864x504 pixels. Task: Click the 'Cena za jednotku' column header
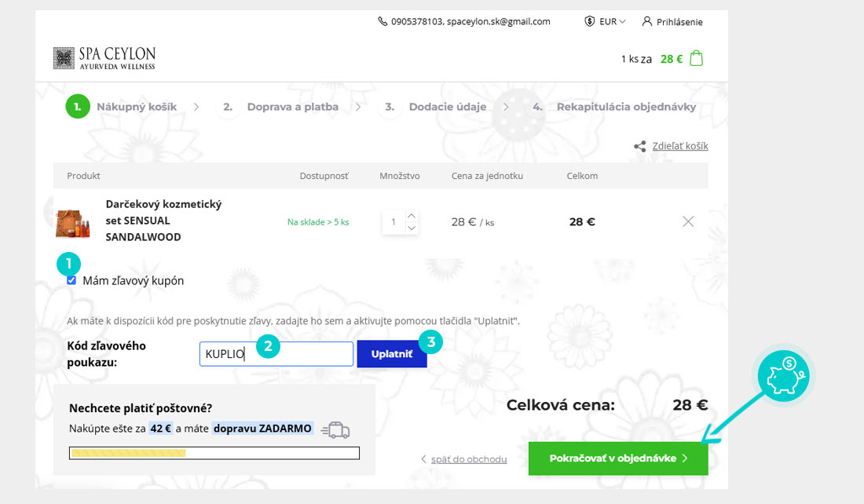pos(487,176)
